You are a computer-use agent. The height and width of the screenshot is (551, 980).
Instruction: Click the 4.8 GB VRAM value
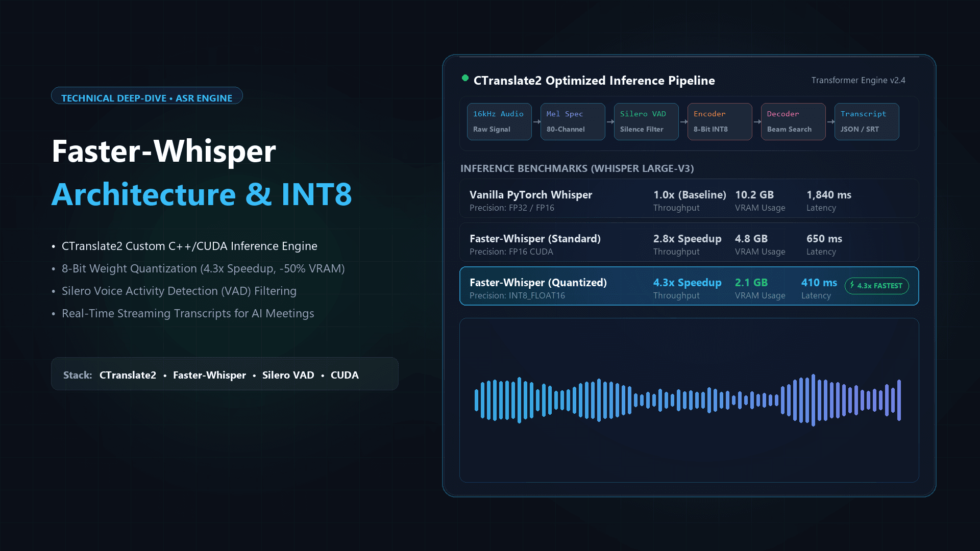pos(751,239)
